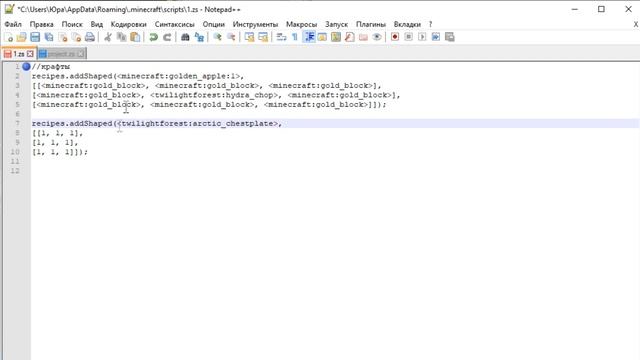Open the Поиск menu

tap(72, 24)
